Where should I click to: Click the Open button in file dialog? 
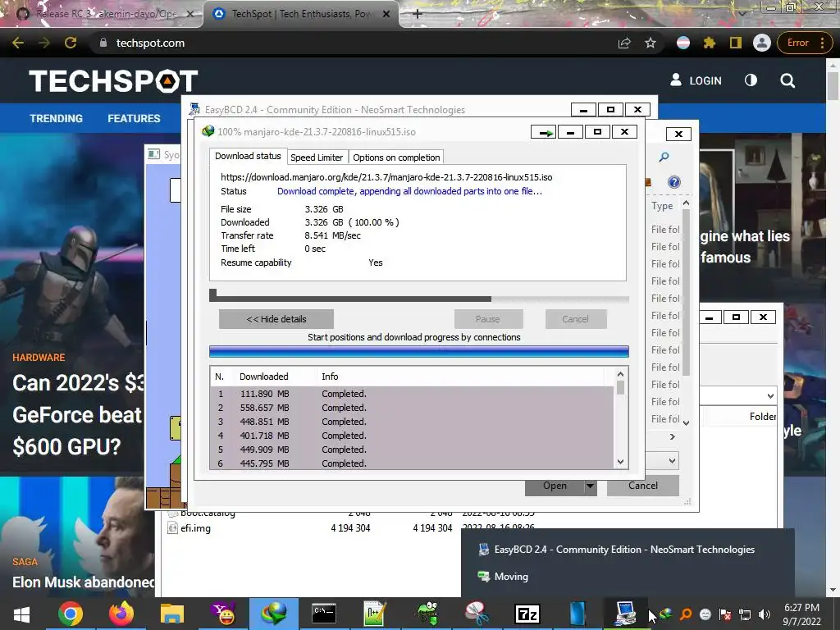(x=555, y=486)
